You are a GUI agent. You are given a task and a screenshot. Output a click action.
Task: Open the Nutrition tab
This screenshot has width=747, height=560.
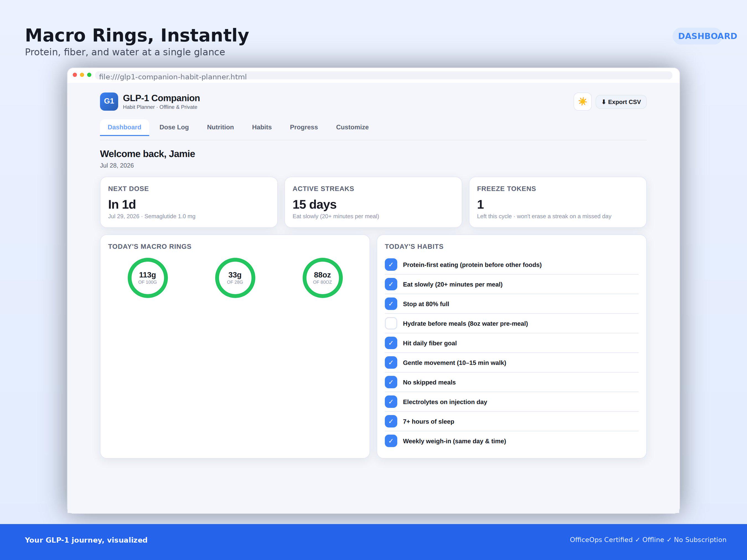coord(220,127)
